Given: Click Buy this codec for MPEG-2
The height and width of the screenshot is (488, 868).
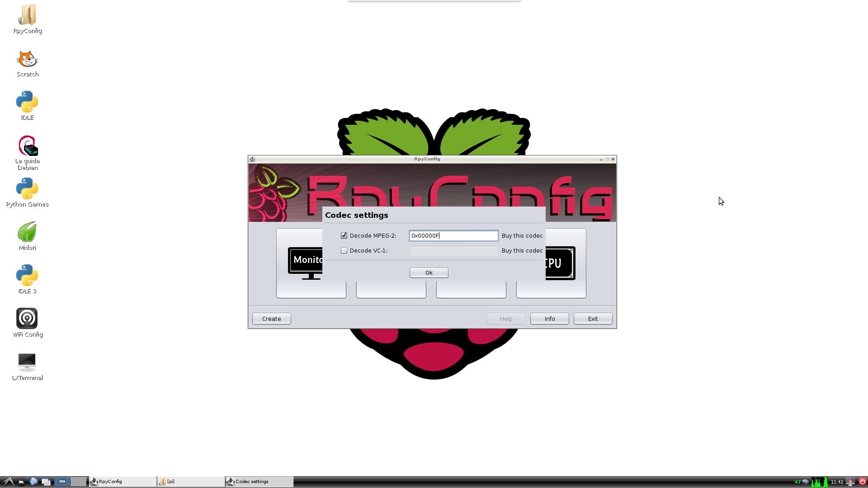Looking at the screenshot, I should pyautogui.click(x=522, y=235).
